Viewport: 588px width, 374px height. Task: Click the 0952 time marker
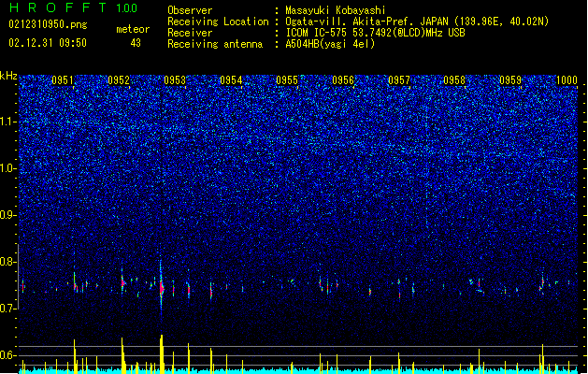(x=119, y=80)
